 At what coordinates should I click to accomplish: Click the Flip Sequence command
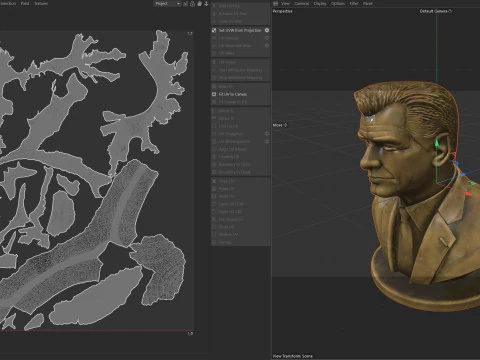pos(231,220)
